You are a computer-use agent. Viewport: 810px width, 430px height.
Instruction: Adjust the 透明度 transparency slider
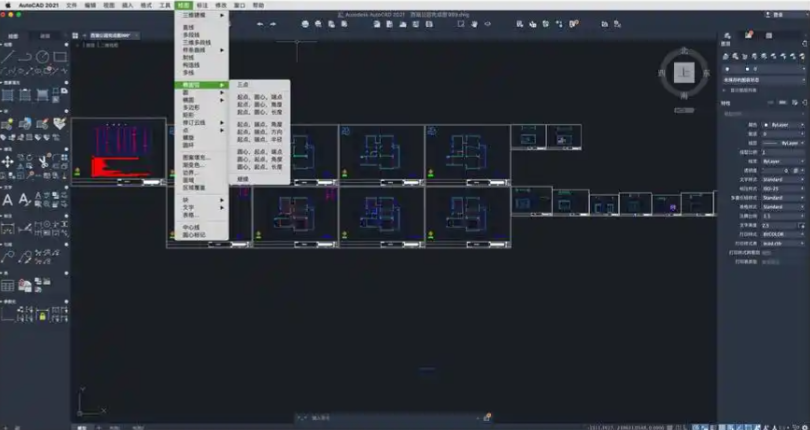[x=773, y=171]
